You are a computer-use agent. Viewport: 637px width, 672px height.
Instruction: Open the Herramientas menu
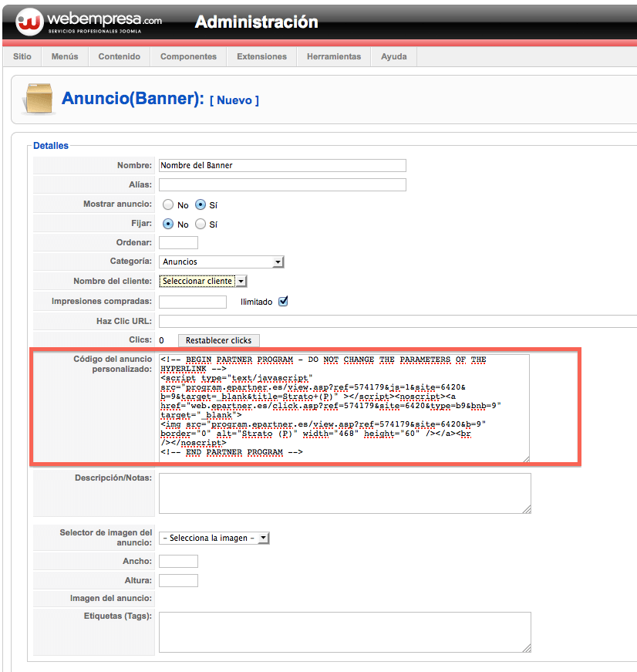coord(334,56)
